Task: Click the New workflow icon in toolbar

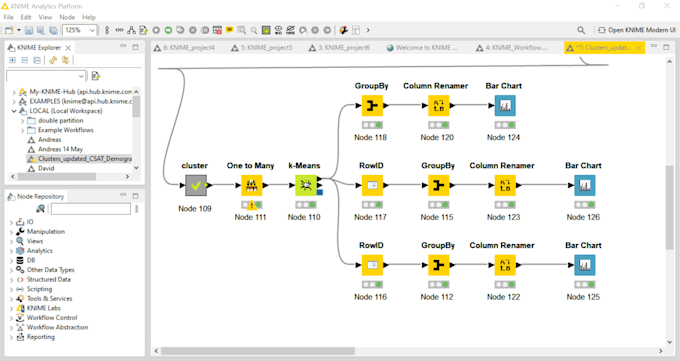Action: click(9, 30)
